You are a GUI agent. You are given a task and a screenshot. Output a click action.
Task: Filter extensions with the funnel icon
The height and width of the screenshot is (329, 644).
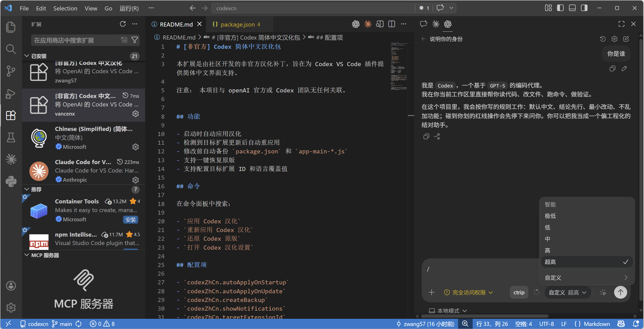coord(135,40)
